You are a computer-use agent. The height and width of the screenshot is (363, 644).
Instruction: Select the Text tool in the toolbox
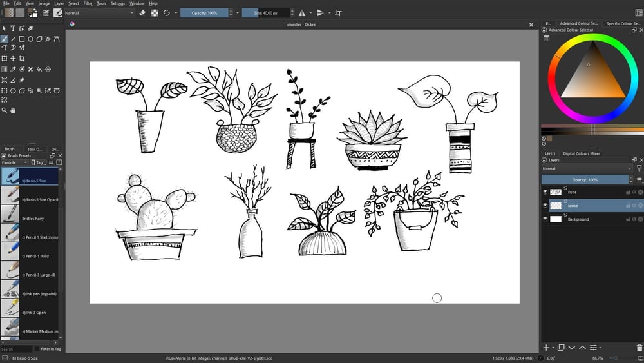13,28
